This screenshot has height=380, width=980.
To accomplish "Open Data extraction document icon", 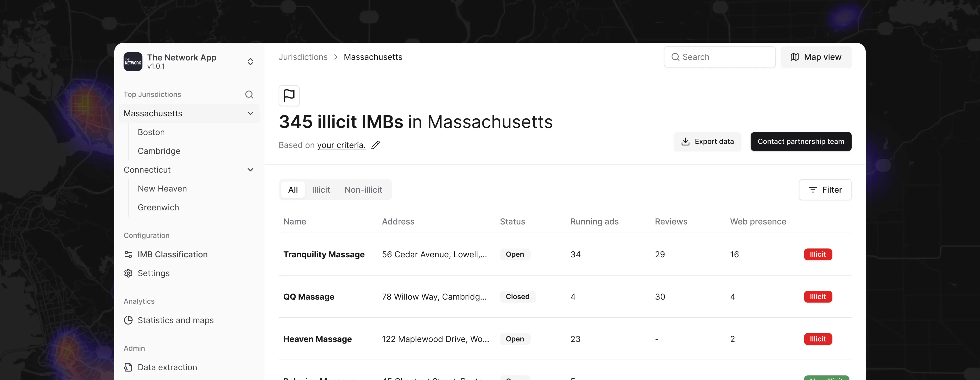I will point(128,367).
